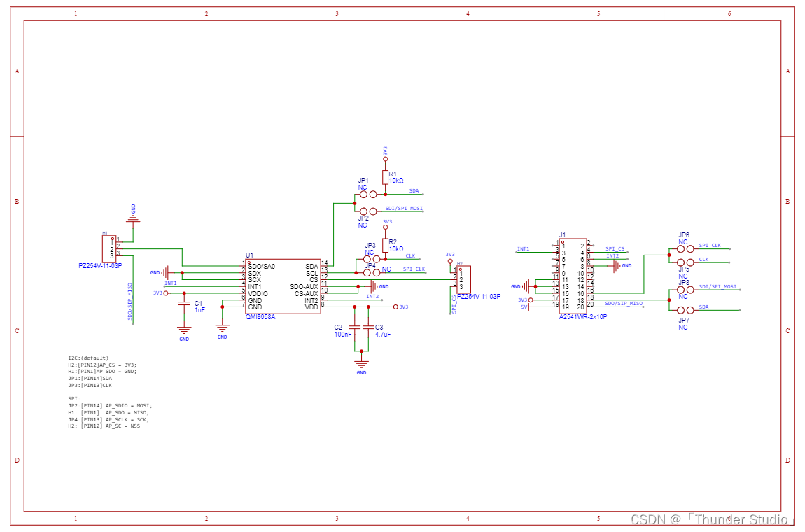Click the SDI/SPI_MOSI net label beside JP2
This screenshot has width=805, height=532.
pyautogui.click(x=404, y=209)
